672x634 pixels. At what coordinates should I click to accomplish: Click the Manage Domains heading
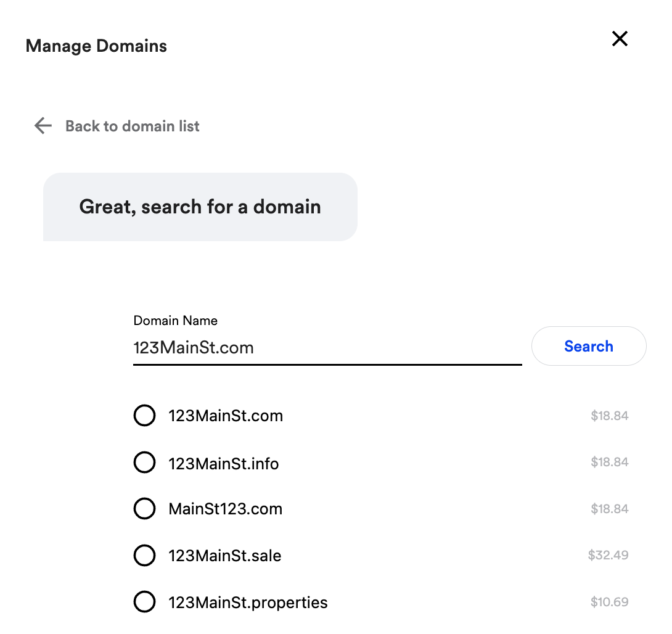[96, 46]
